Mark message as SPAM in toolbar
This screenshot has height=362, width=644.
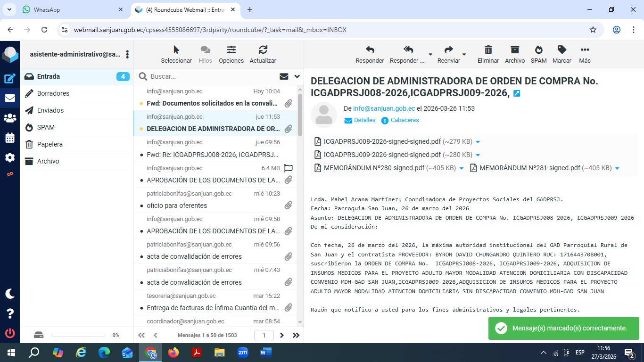click(538, 50)
